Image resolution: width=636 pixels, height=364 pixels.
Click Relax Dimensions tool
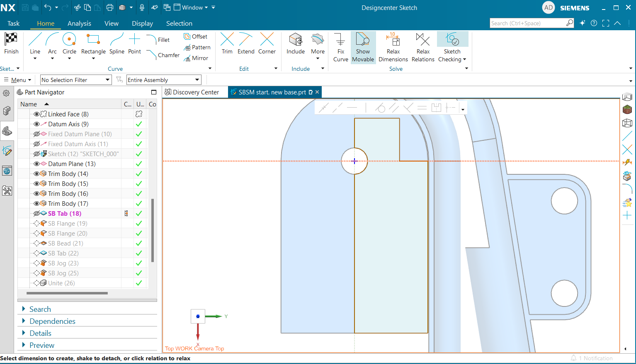click(393, 47)
